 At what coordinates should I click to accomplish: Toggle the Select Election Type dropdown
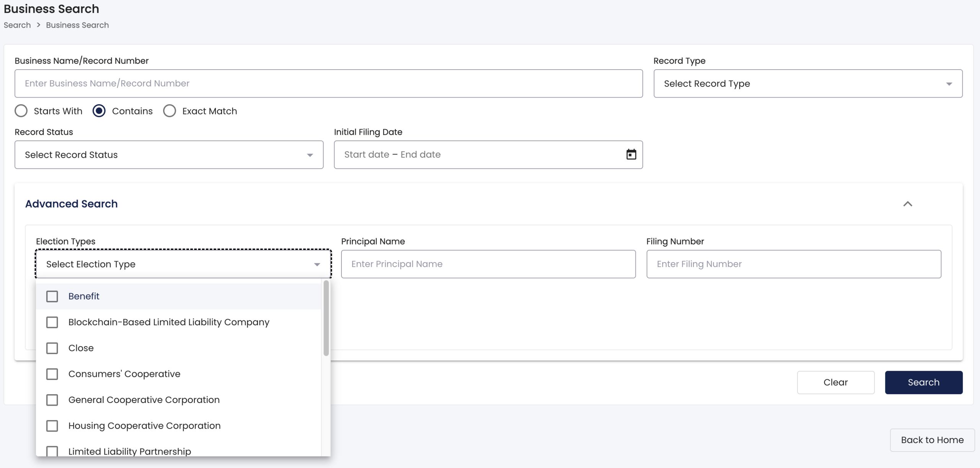(183, 264)
